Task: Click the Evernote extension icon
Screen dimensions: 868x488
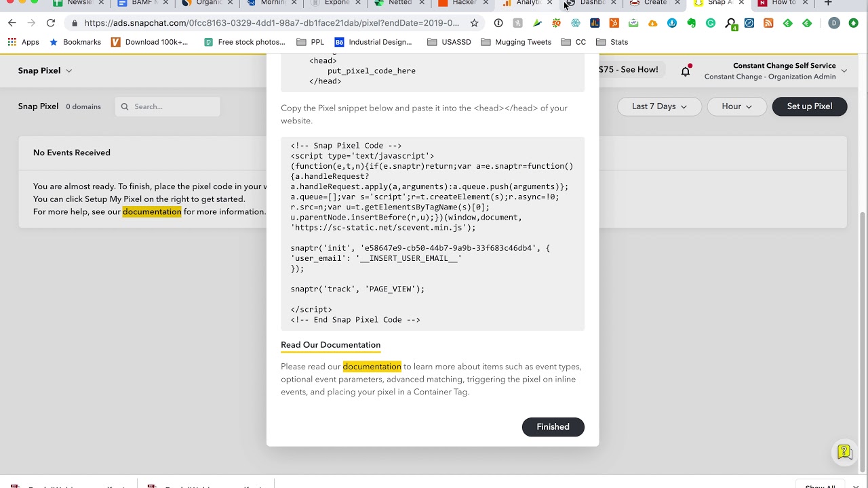Action: (691, 23)
